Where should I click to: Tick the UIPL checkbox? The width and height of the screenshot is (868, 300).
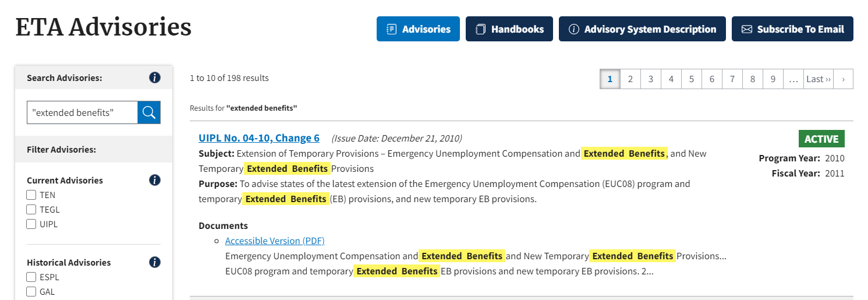click(x=31, y=224)
